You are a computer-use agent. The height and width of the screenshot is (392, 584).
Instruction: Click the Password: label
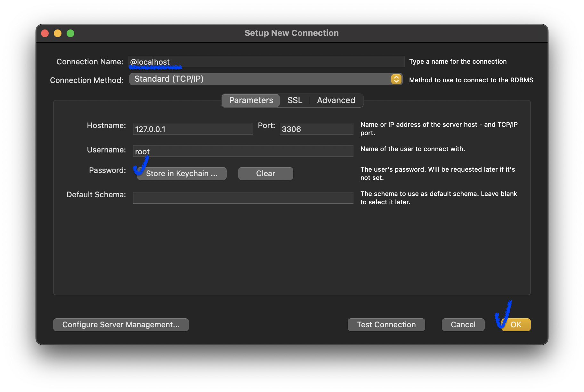pyautogui.click(x=107, y=170)
